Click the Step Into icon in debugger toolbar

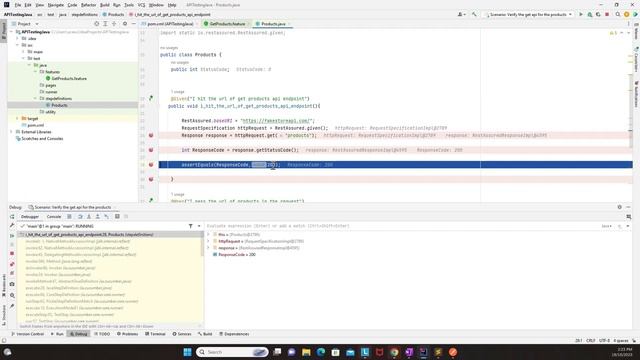[89, 217]
